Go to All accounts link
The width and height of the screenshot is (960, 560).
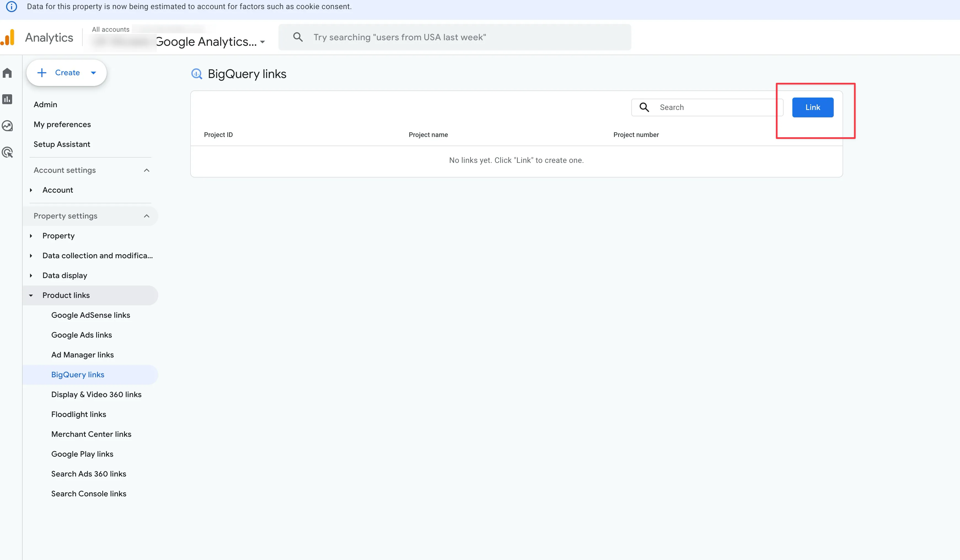111,29
